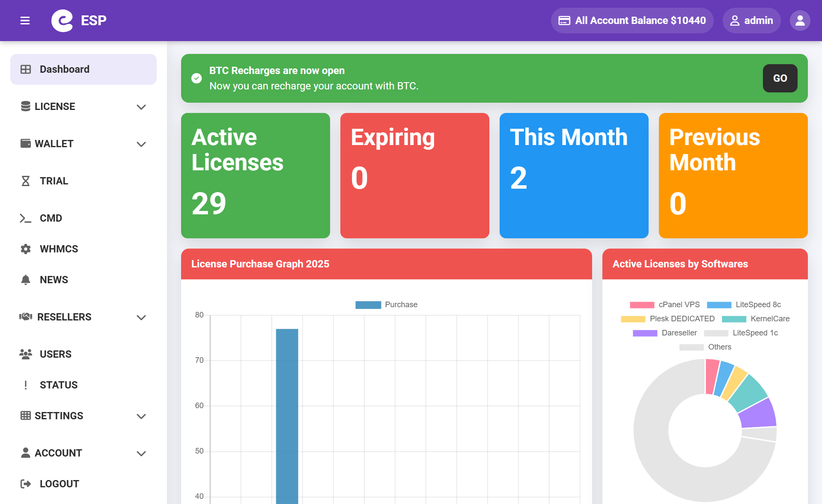Select the USERS group icon
The width and height of the screenshot is (822, 504).
[26, 354]
